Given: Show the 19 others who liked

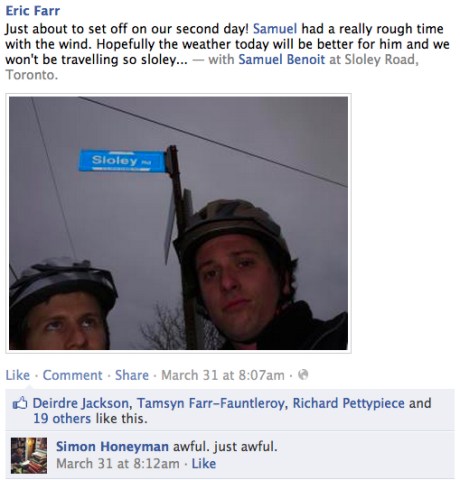Looking at the screenshot, I should point(62,418).
